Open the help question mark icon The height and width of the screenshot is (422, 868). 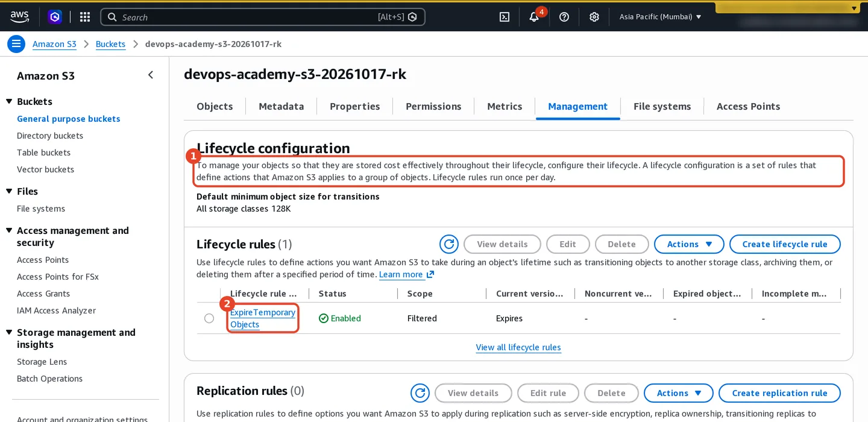click(x=564, y=17)
